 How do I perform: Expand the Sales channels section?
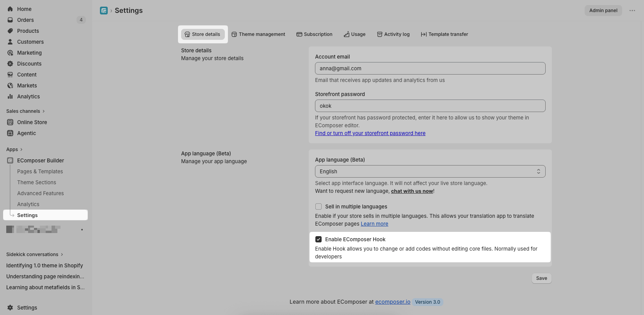coord(26,111)
